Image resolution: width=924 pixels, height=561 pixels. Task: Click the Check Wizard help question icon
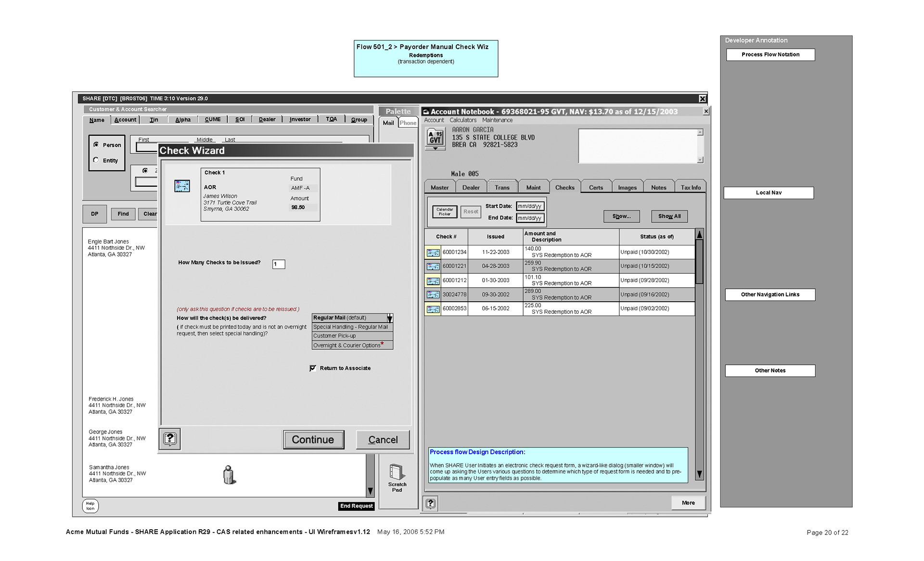point(169,439)
